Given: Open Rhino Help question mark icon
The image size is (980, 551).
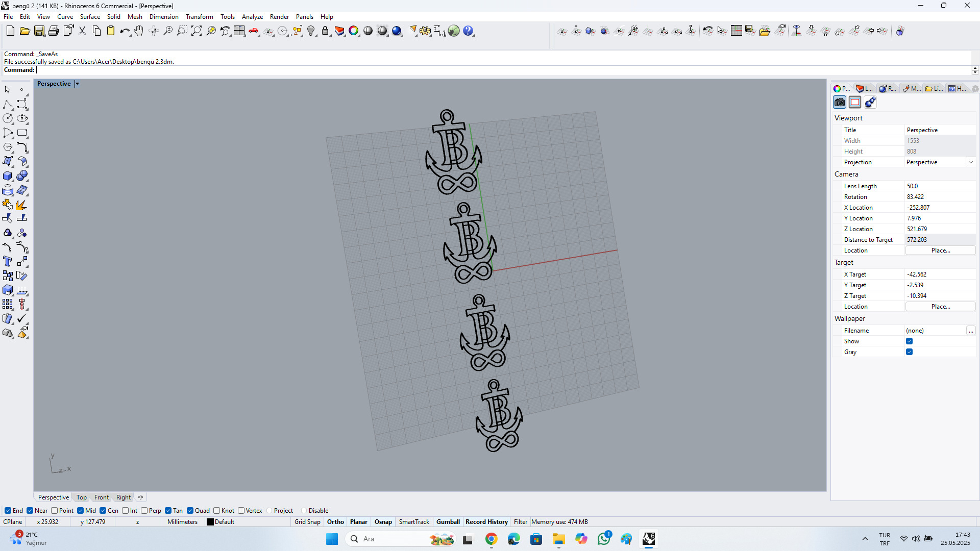Looking at the screenshot, I should [468, 31].
